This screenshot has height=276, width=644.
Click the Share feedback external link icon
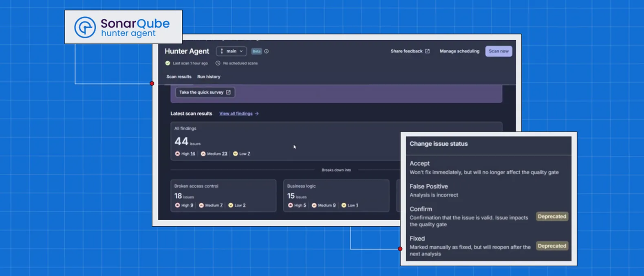click(x=427, y=51)
